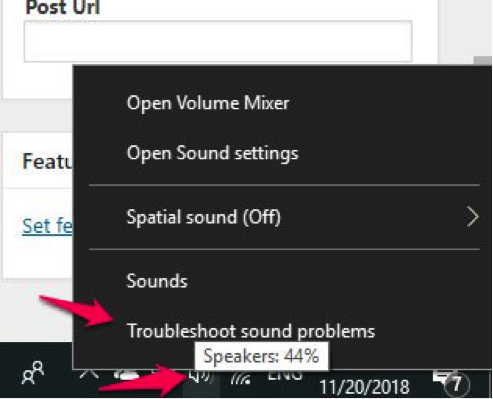
Task: Choose Open Volume Mixer
Action: point(208,103)
